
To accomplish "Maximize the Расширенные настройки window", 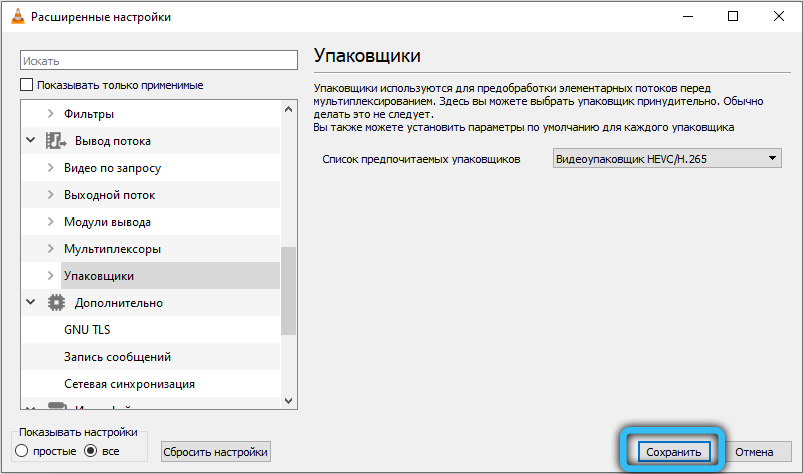I will click(733, 16).
